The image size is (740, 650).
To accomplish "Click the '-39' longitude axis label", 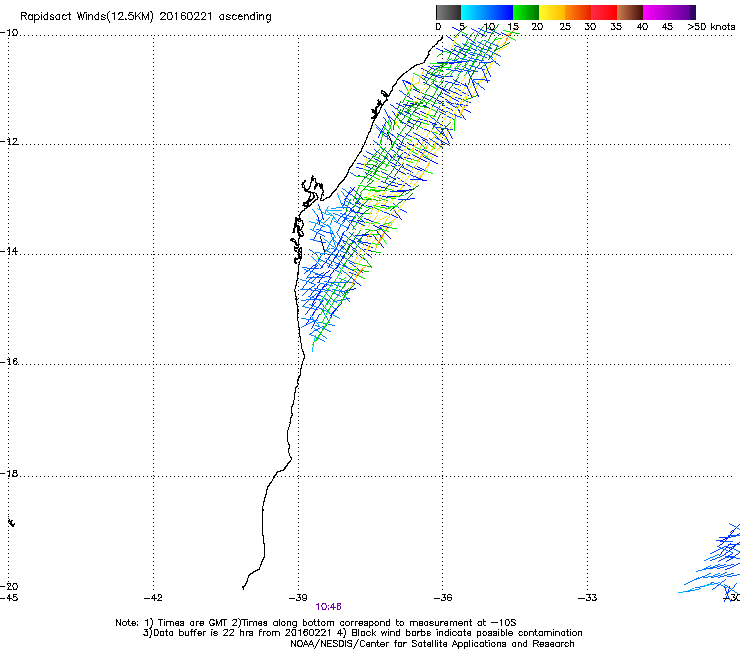I will click(x=298, y=598).
